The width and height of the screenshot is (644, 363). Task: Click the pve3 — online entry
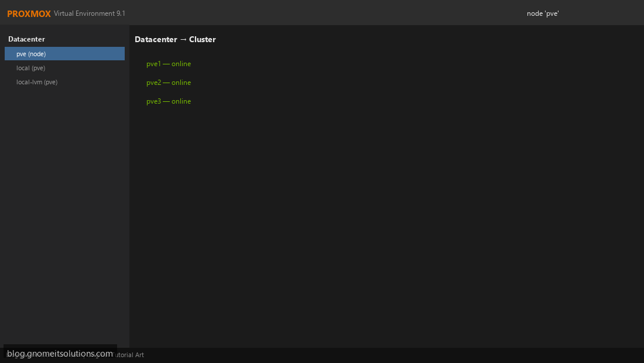click(x=169, y=101)
